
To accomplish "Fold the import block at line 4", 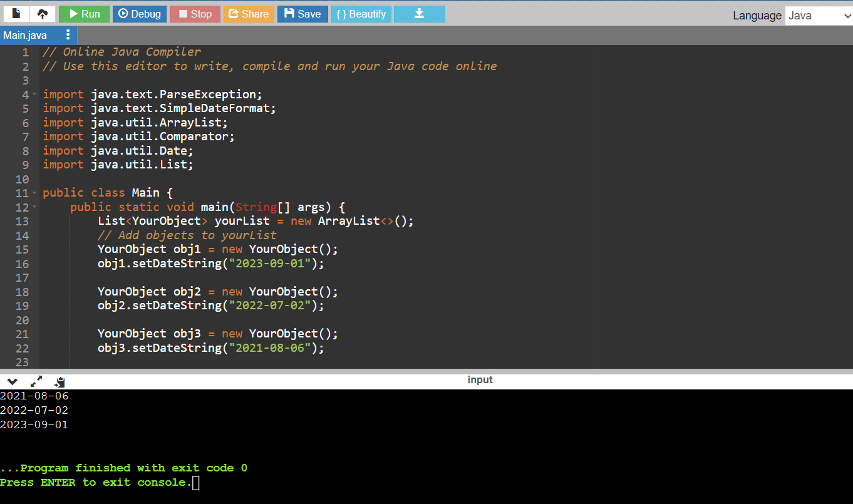I will tap(34, 95).
